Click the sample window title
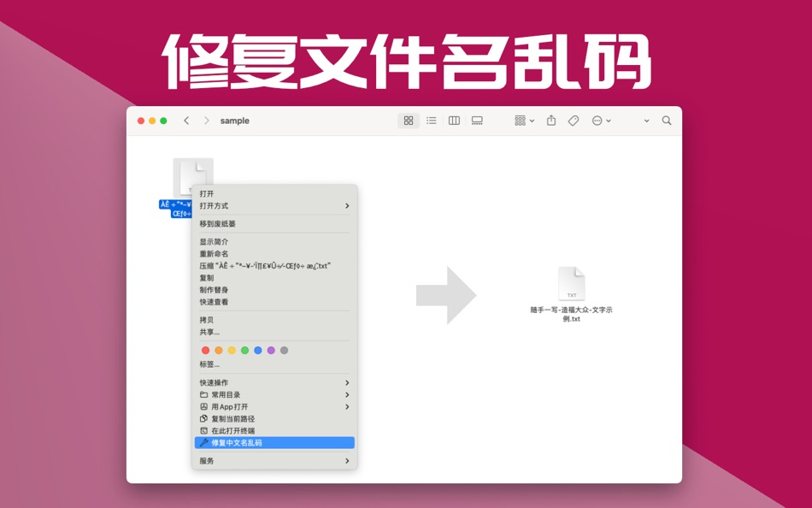Viewport: 812px width, 508px height. coord(234,121)
